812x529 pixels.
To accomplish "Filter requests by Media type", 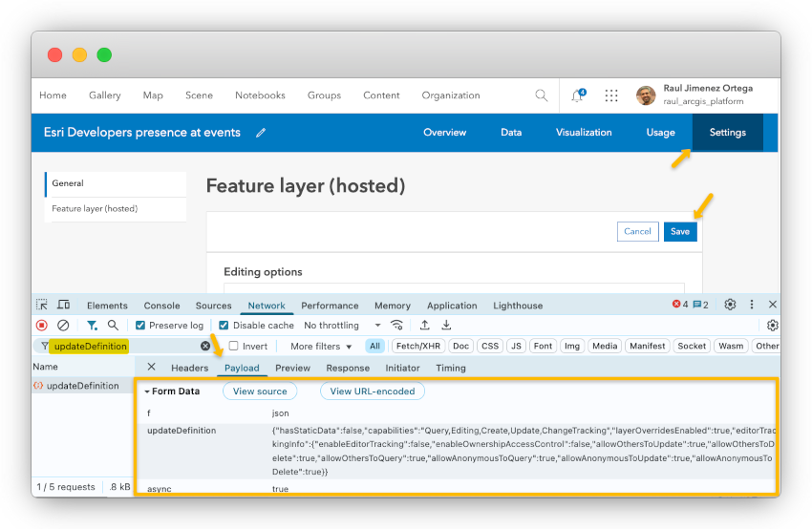I will tap(605, 346).
